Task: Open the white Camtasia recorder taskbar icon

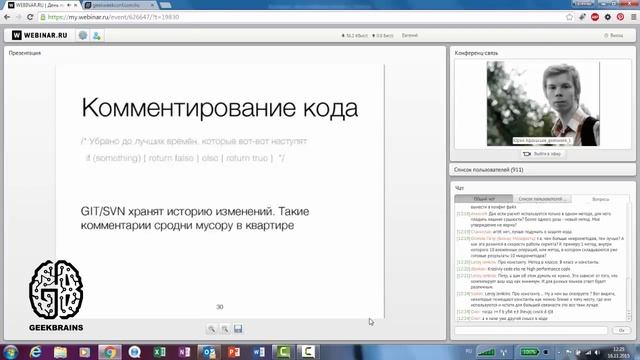Action: (308, 352)
